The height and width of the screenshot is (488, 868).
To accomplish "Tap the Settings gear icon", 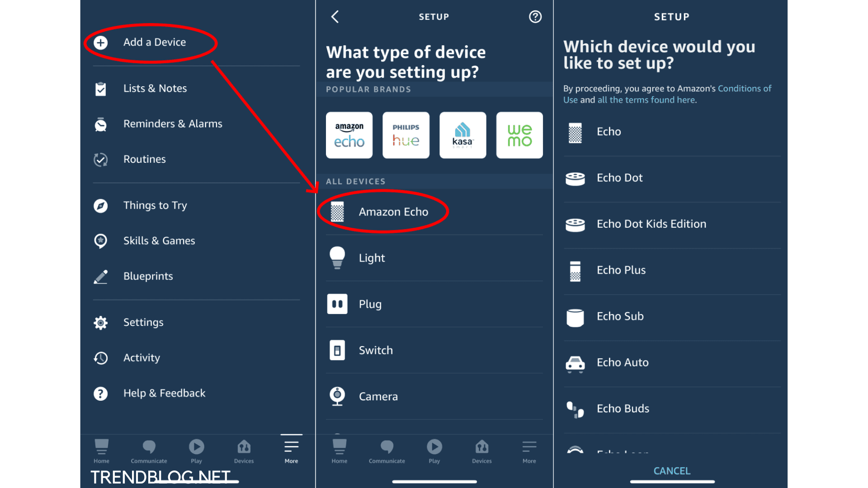I will click(x=100, y=323).
